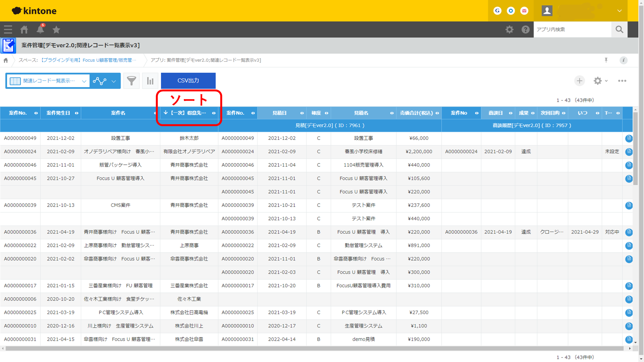
Task: Open record details for row A0000000022
Action: coord(629,246)
